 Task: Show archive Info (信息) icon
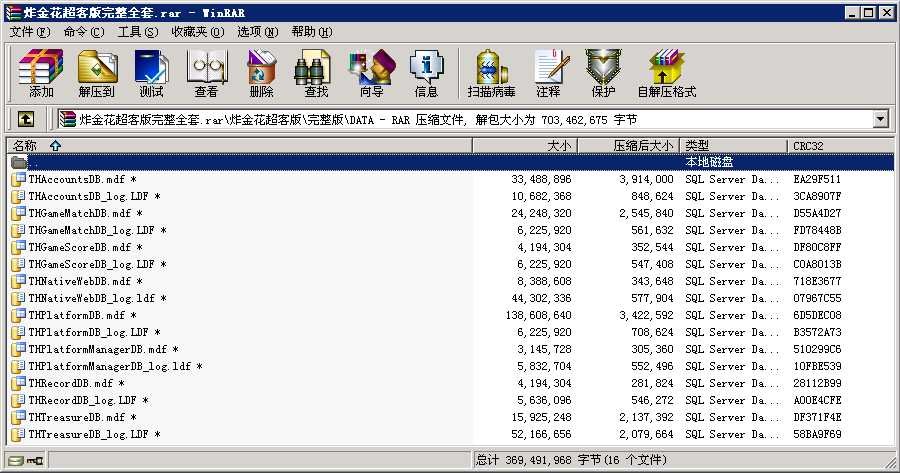pyautogui.click(x=426, y=73)
